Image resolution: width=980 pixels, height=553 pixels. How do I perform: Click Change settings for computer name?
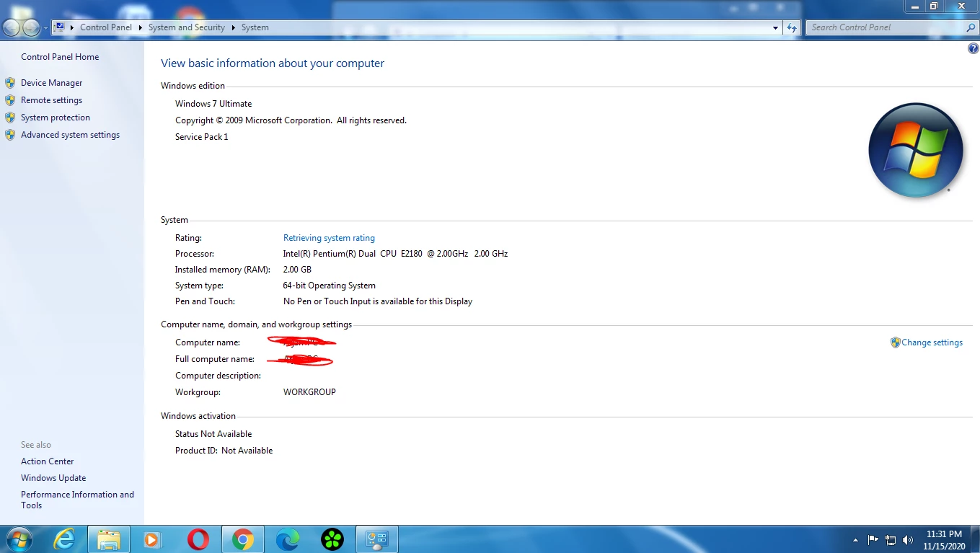tap(932, 342)
